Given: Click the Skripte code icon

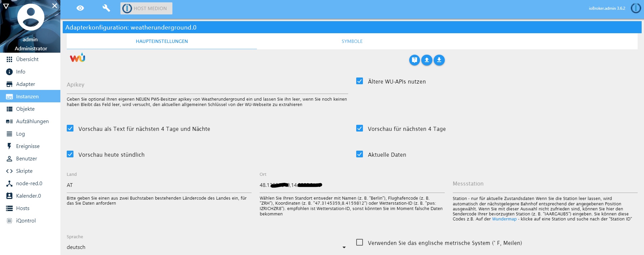Looking at the screenshot, I should tap(9, 171).
